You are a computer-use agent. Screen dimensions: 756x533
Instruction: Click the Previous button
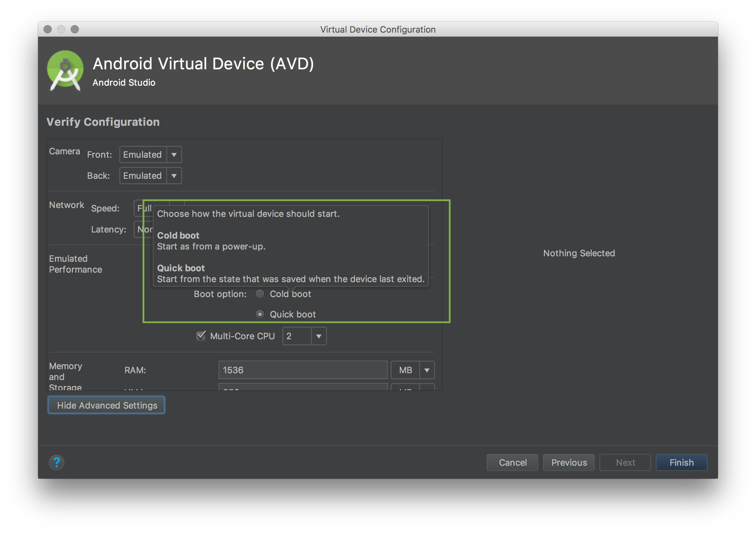568,462
